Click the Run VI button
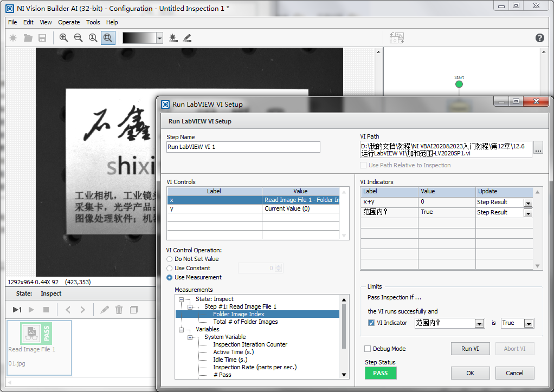Screen dimensions: 554x392 [471, 349]
